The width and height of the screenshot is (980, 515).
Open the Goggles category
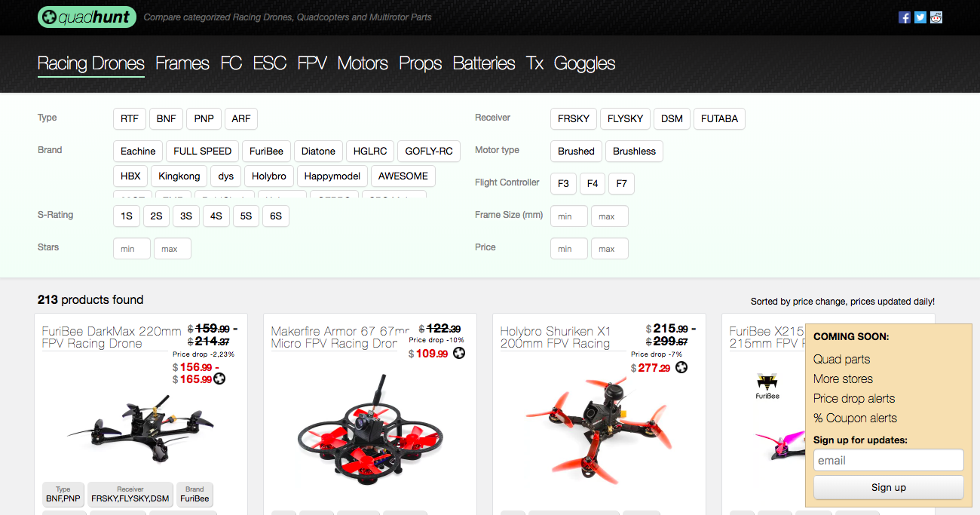click(585, 63)
